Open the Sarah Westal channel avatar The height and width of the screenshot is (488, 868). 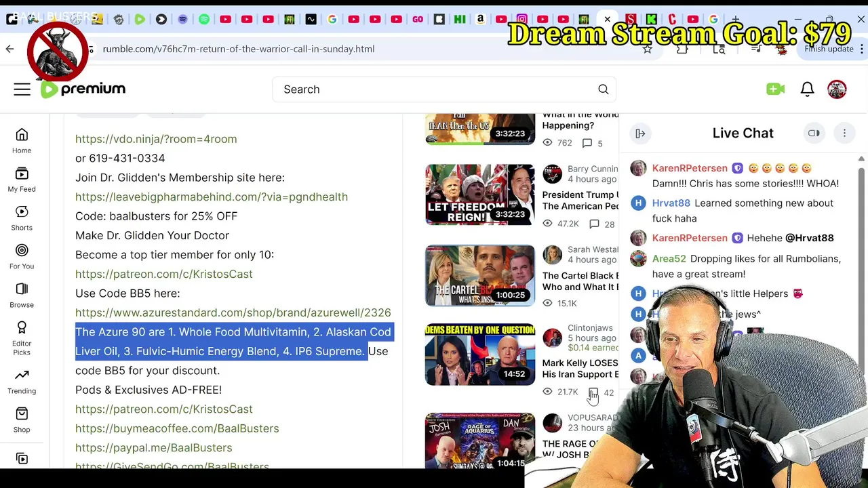click(552, 255)
